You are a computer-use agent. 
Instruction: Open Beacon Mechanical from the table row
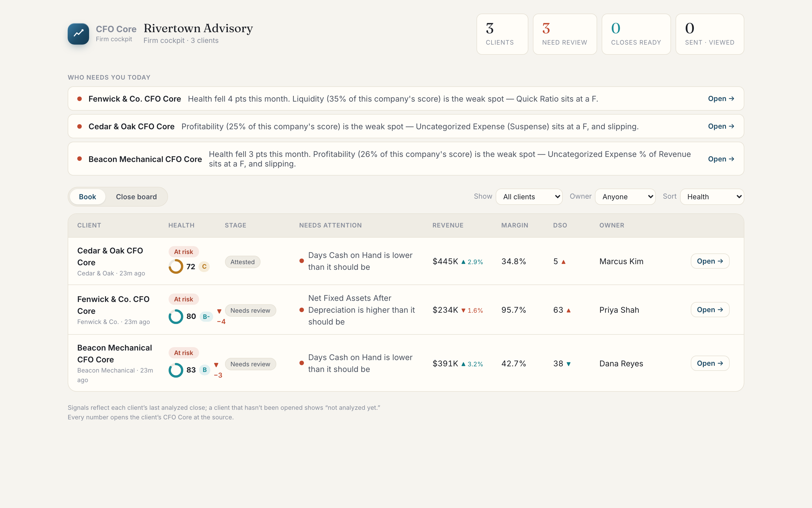coord(710,363)
